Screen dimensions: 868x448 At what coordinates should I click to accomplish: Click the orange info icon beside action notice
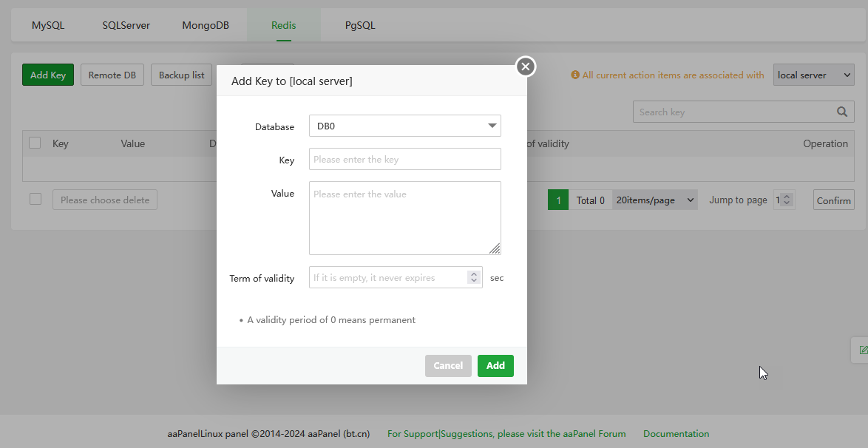[x=575, y=75]
